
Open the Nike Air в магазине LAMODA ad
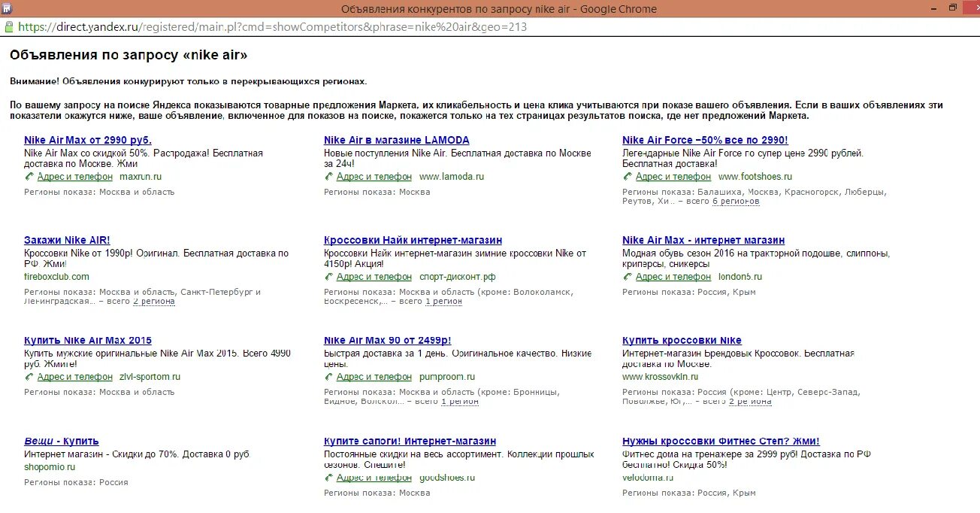pos(396,140)
